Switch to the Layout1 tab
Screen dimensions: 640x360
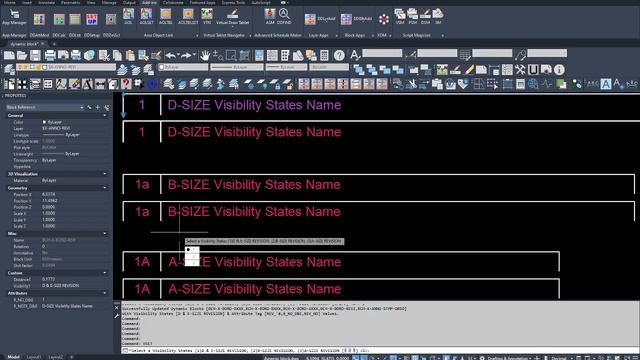click(x=34, y=357)
